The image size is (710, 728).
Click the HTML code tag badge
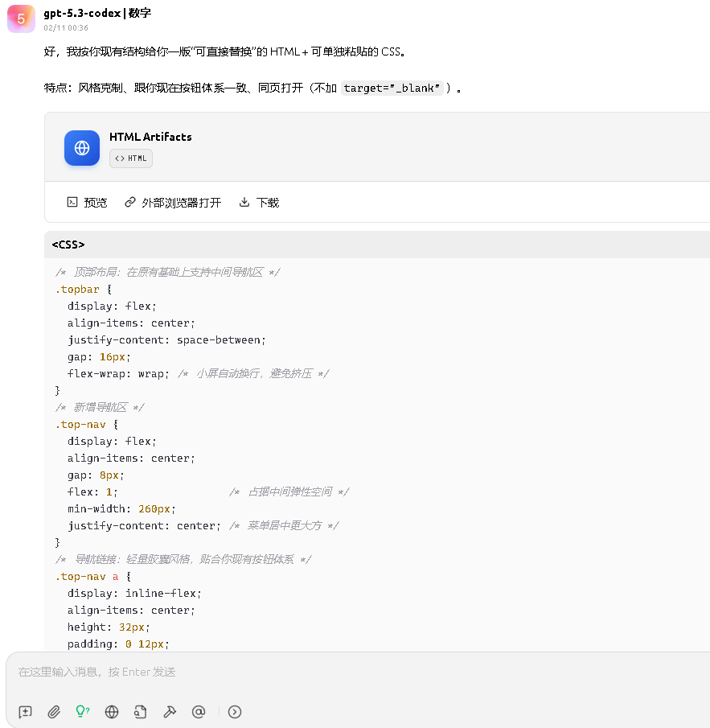(x=131, y=158)
